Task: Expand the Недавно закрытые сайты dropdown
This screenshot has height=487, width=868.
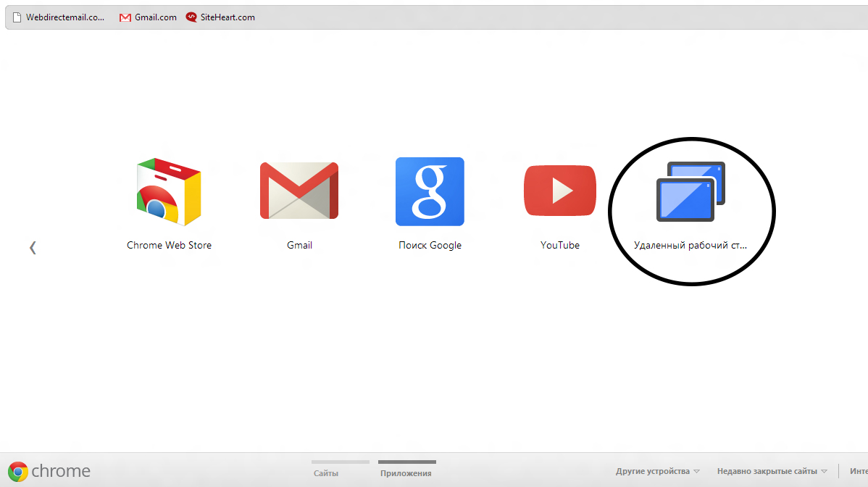Action: click(772, 471)
